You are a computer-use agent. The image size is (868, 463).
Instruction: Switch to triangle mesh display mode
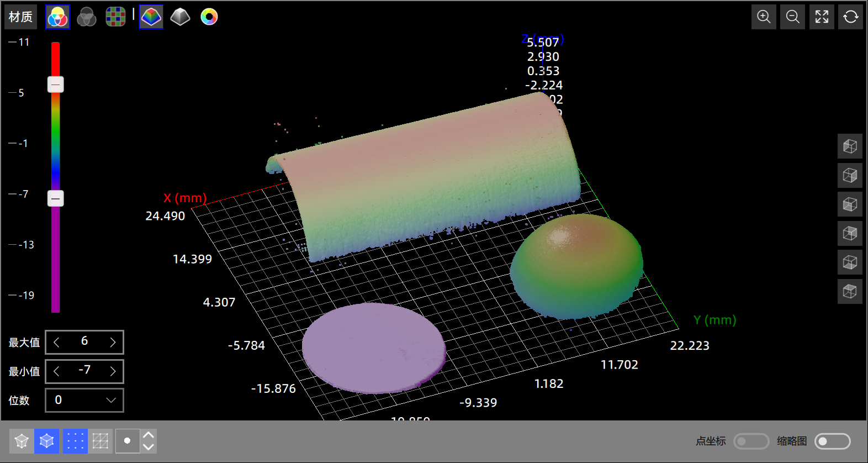pos(100,441)
